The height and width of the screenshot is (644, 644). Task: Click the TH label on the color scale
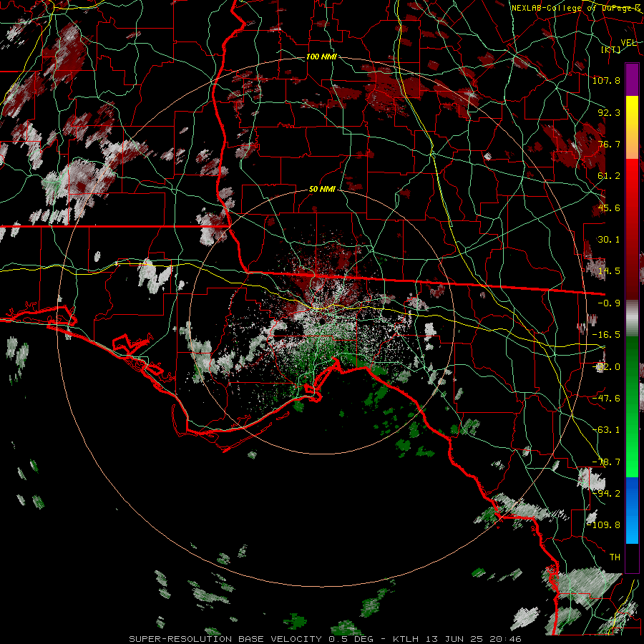(x=615, y=557)
